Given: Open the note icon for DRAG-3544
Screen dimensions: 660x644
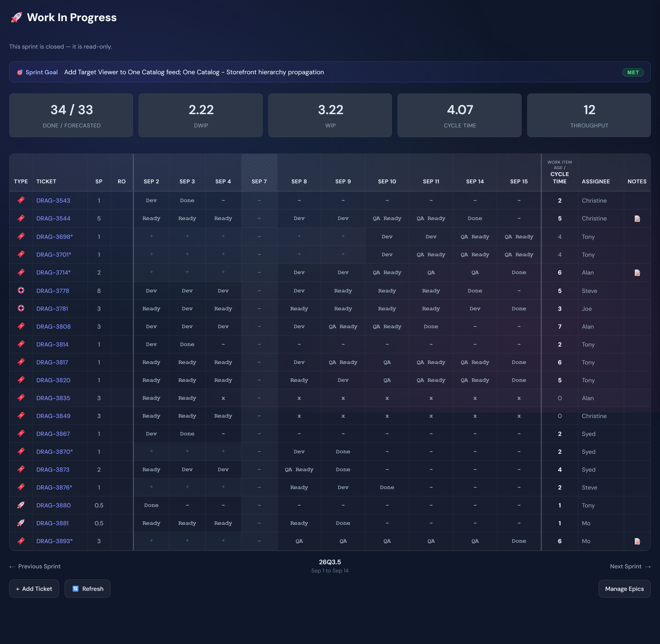Looking at the screenshot, I should click(637, 218).
